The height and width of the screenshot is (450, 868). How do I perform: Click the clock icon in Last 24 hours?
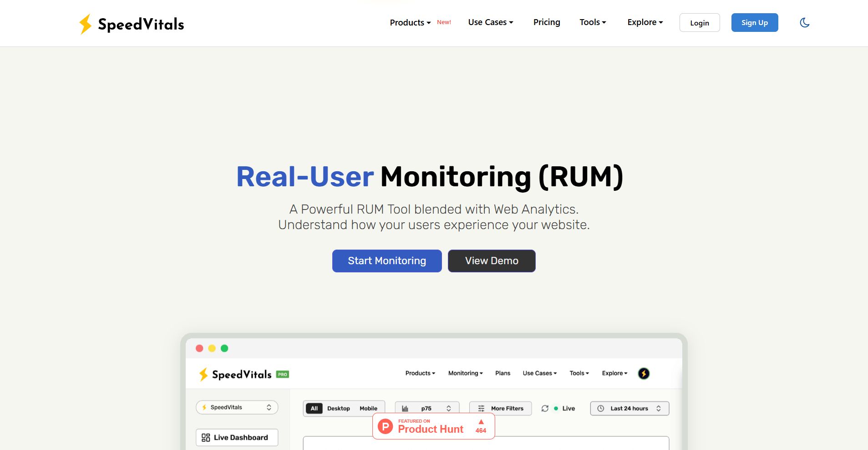point(601,409)
